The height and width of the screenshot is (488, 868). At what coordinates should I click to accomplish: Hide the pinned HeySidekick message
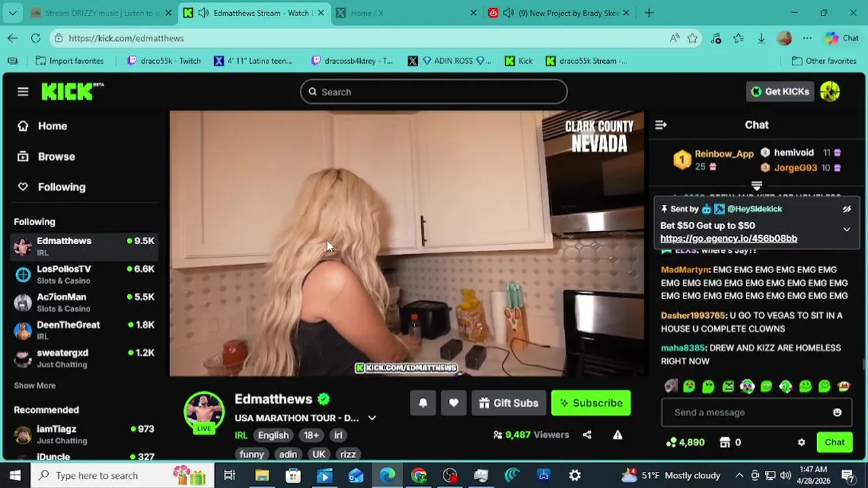point(846,209)
